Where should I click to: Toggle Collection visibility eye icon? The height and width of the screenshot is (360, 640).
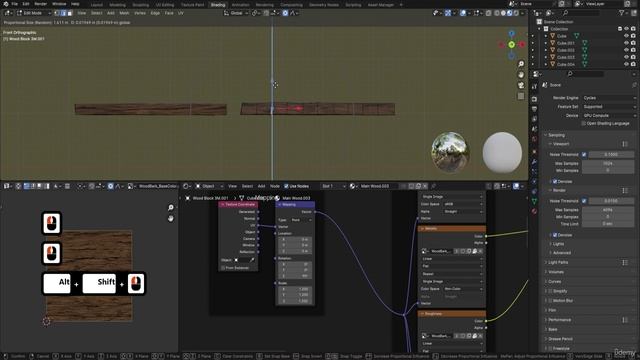(626, 29)
